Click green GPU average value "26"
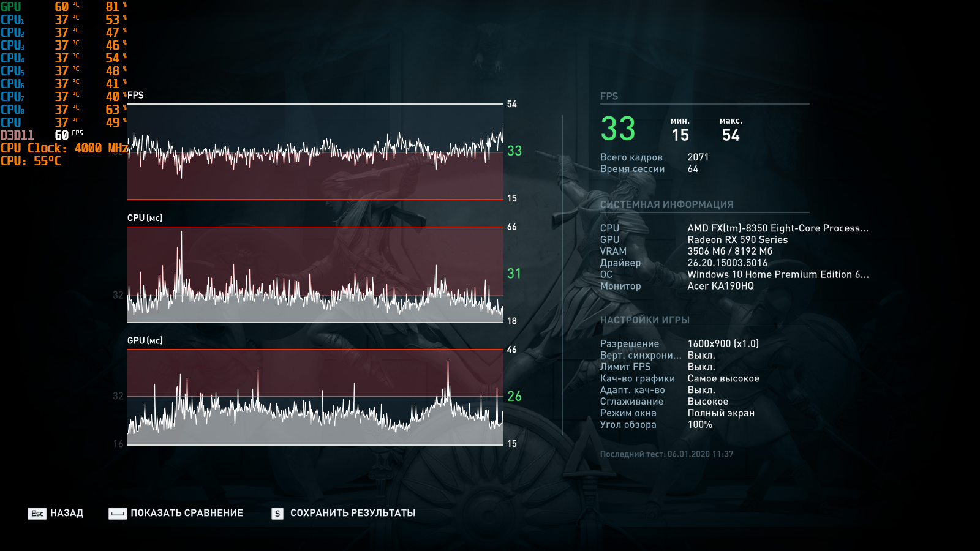The image size is (980, 551). coord(514,396)
